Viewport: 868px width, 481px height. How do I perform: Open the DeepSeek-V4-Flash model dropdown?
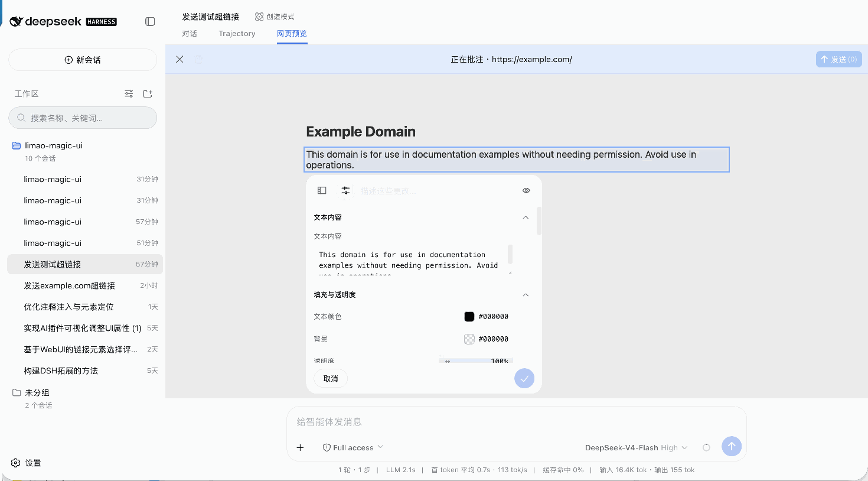(x=636, y=447)
